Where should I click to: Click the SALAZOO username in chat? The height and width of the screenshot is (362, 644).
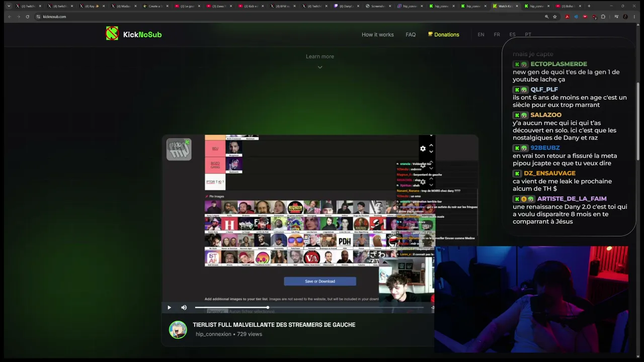click(x=546, y=115)
